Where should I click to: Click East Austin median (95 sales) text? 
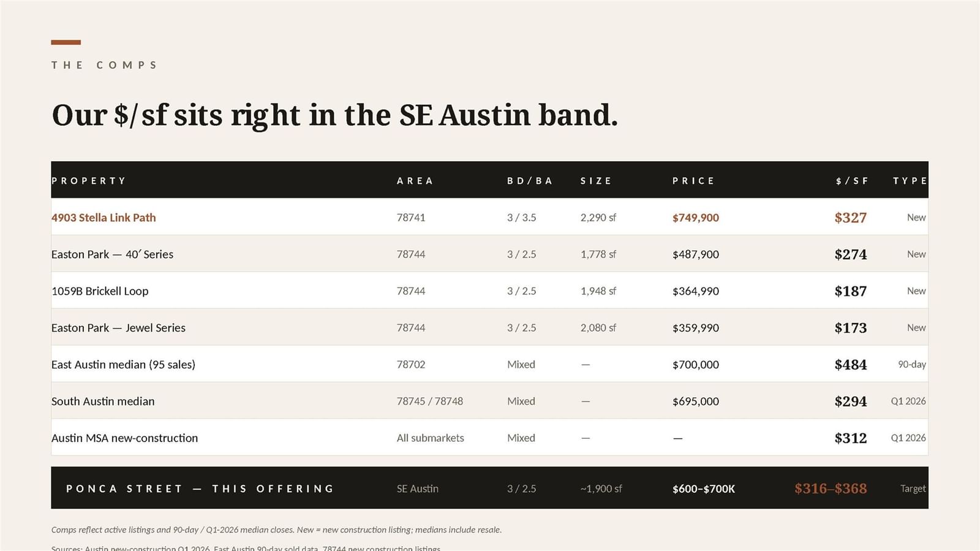pos(123,365)
